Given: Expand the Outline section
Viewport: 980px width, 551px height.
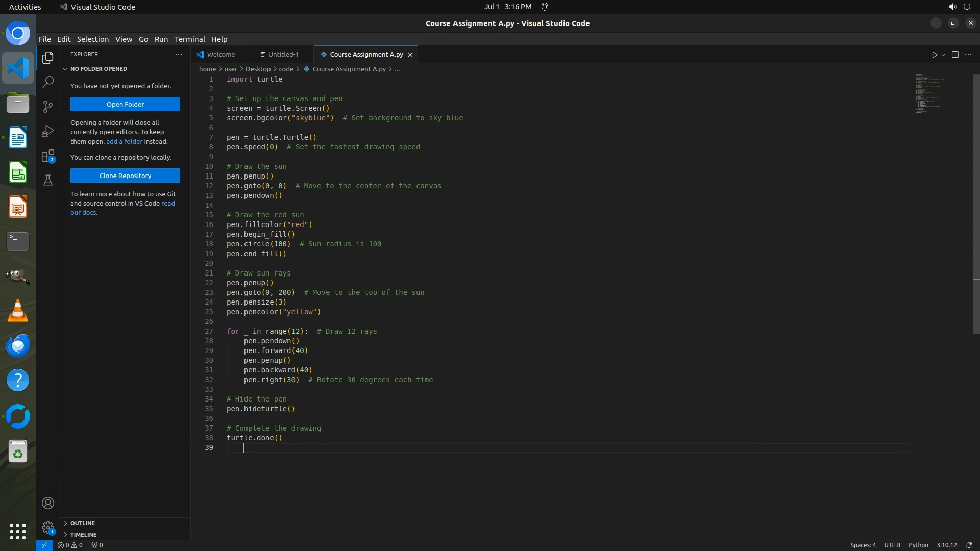Looking at the screenshot, I should pyautogui.click(x=83, y=523).
